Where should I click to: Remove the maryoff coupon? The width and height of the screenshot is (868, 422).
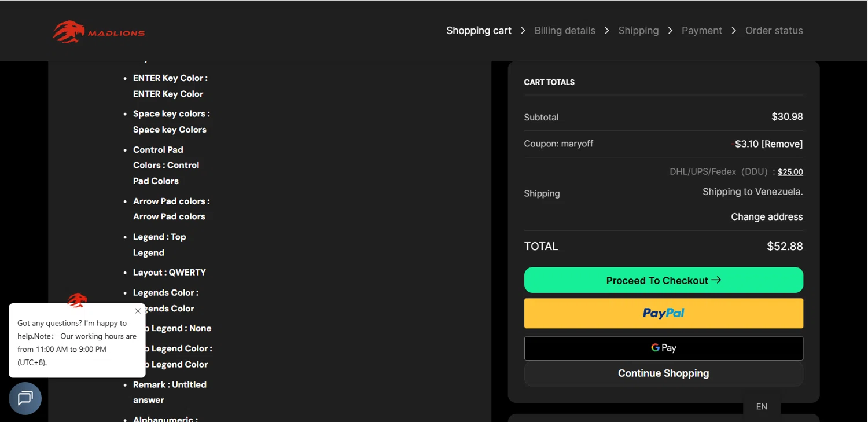tap(782, 144)
